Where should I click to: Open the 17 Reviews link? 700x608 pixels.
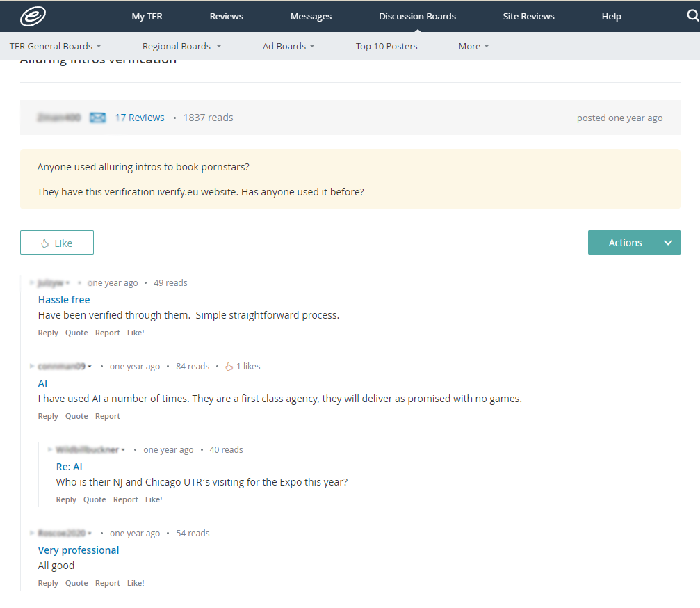point(140,118)
